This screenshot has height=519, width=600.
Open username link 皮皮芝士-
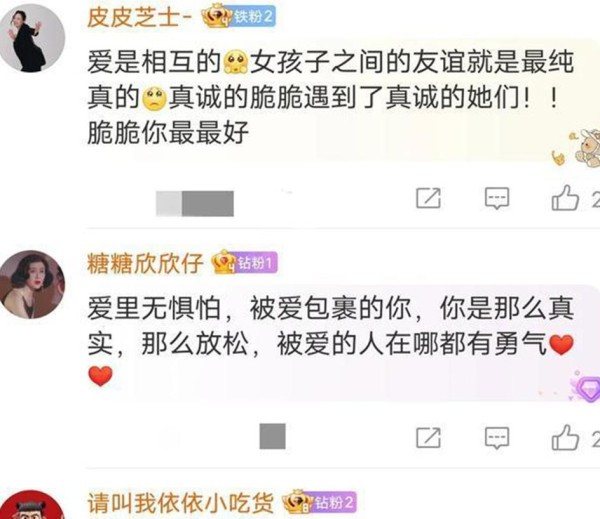pyautogui.click(x=140, y=18)
